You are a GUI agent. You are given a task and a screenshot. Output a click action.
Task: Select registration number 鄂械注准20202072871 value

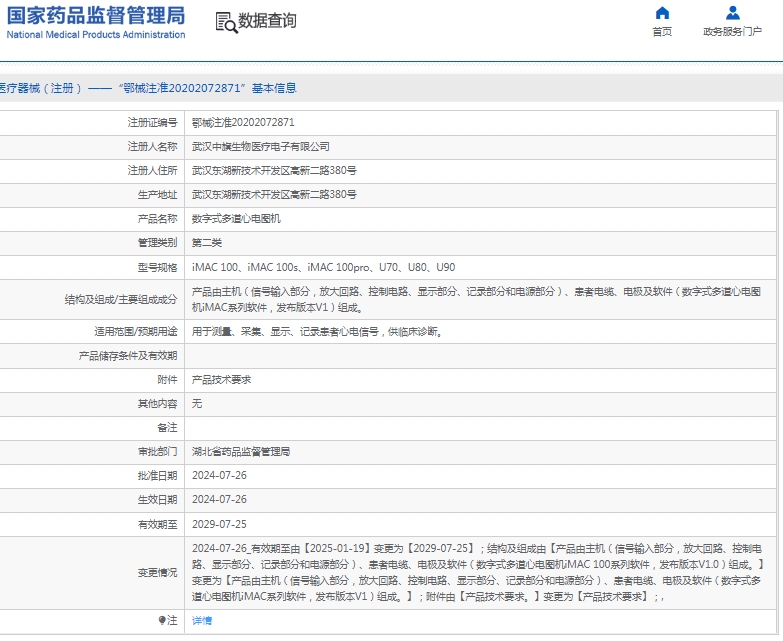[243, 122]
